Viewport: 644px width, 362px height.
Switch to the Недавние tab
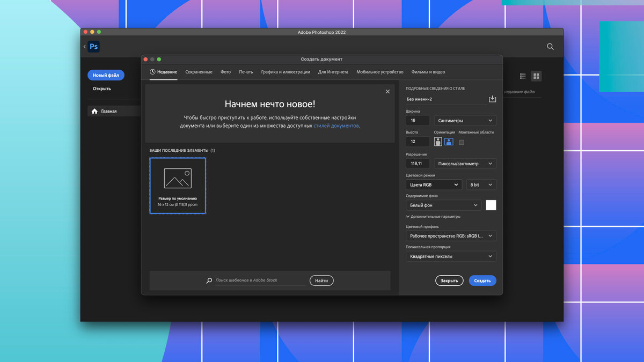point(163,72)
